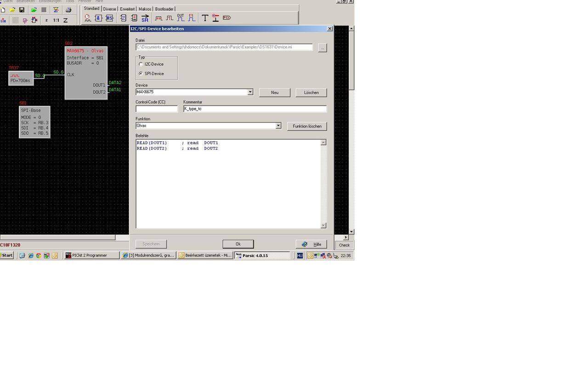Click the READ(DOUT2) command line
This screenshot has height=371, width=588.
[x=177, y=148]
